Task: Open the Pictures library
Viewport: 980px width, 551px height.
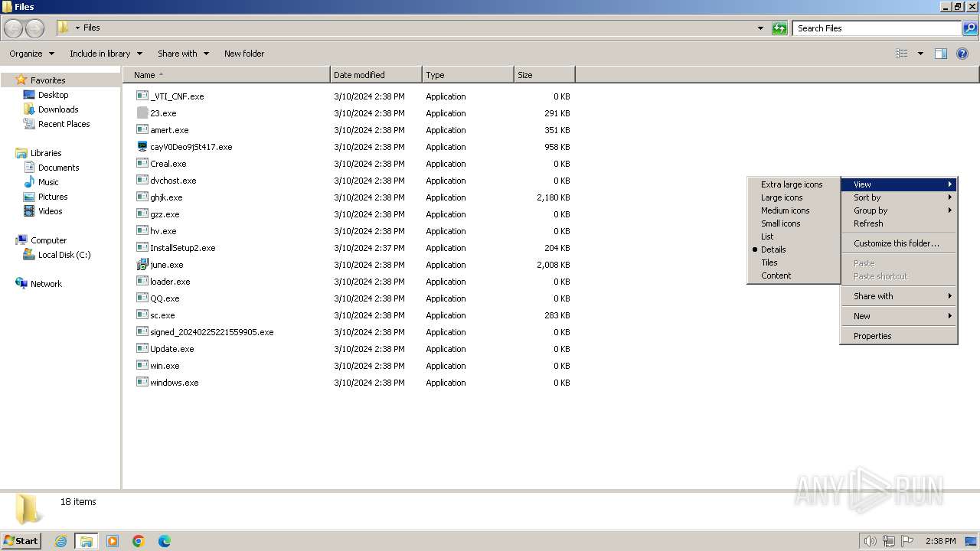Action: [53, 197]
